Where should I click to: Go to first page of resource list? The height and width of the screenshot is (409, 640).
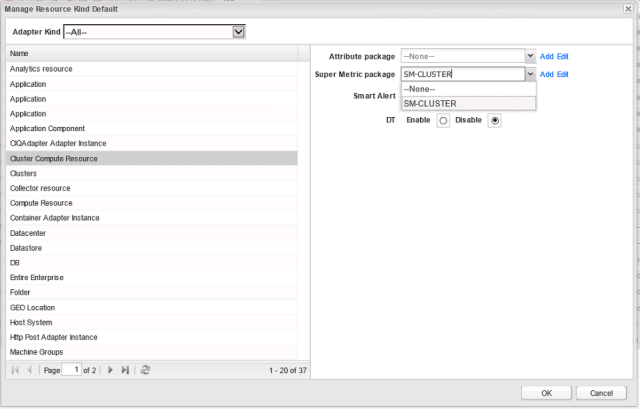coord(15,370)
